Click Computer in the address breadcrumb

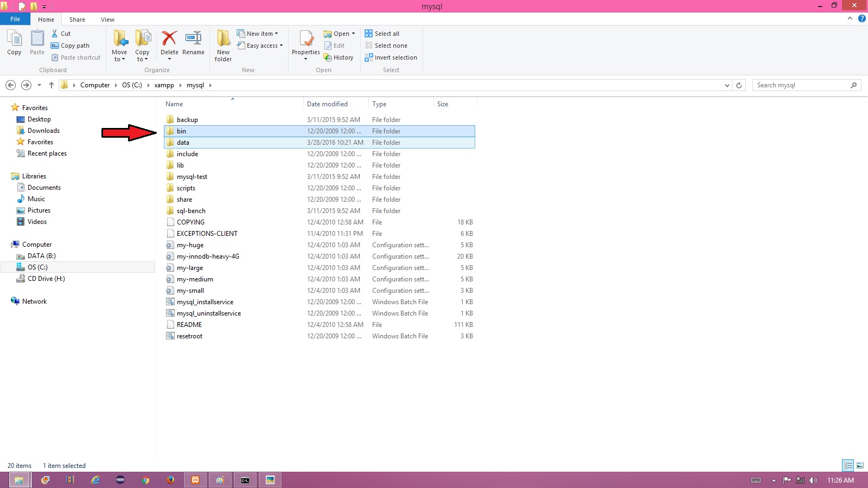point(95,85)
